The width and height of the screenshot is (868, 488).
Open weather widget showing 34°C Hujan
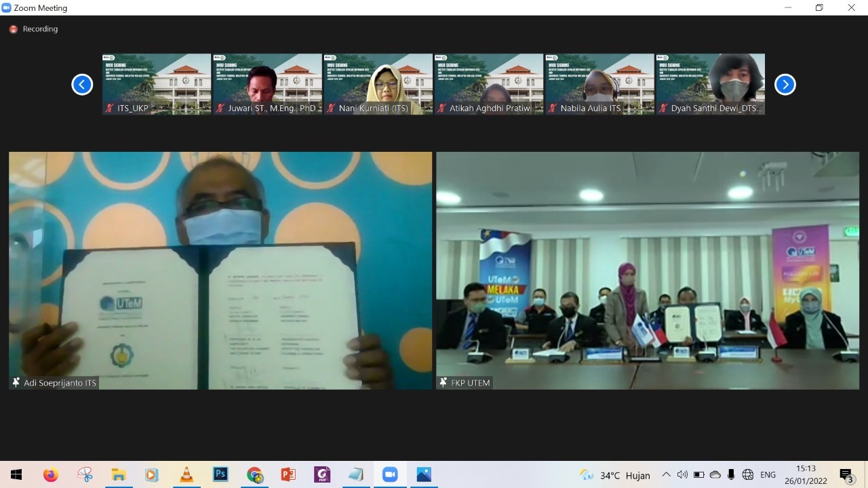(615, 475)
